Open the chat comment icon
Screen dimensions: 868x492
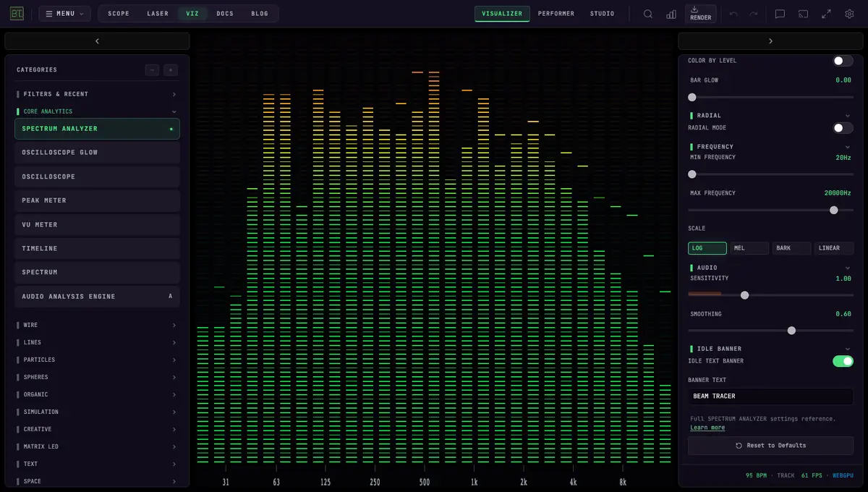(780, 14)
